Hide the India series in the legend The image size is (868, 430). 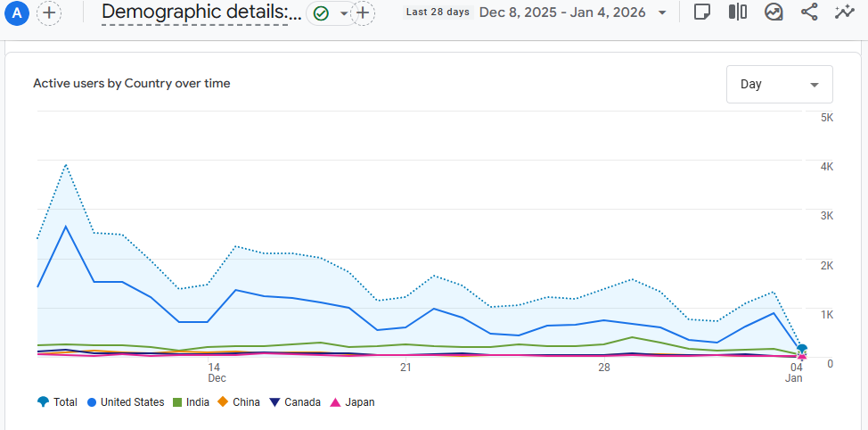click(x=191, y=402)
